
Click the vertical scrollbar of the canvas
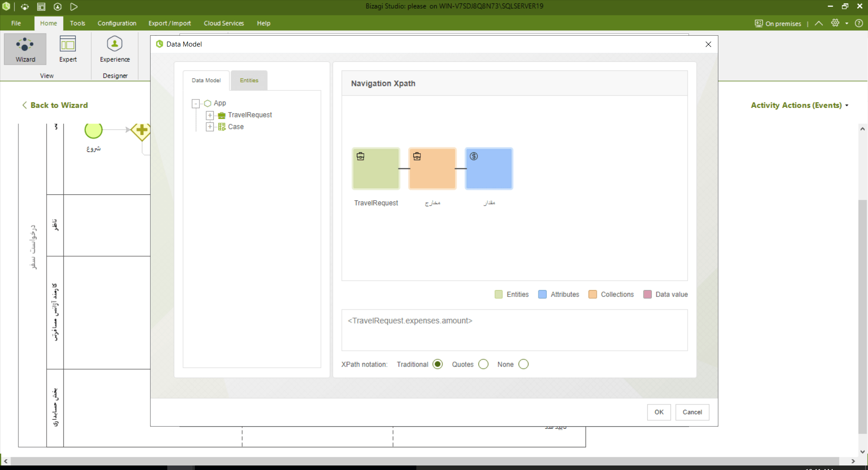[863, 316]
